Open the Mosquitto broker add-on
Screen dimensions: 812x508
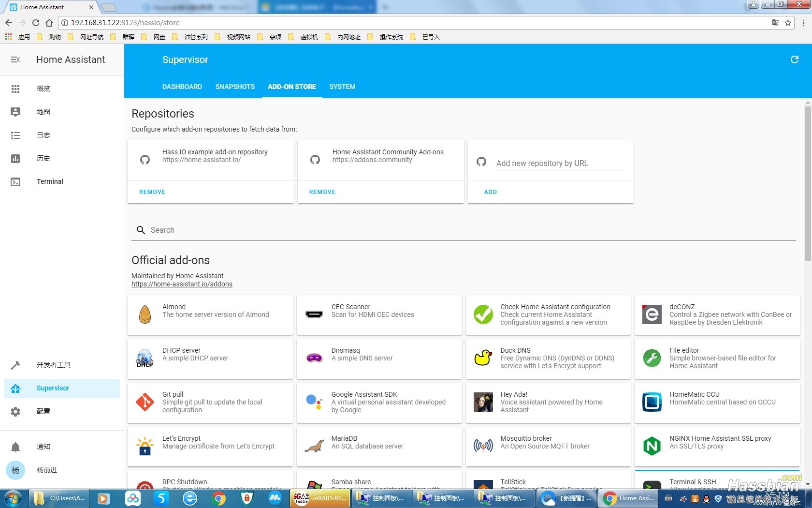pos(548,447)
